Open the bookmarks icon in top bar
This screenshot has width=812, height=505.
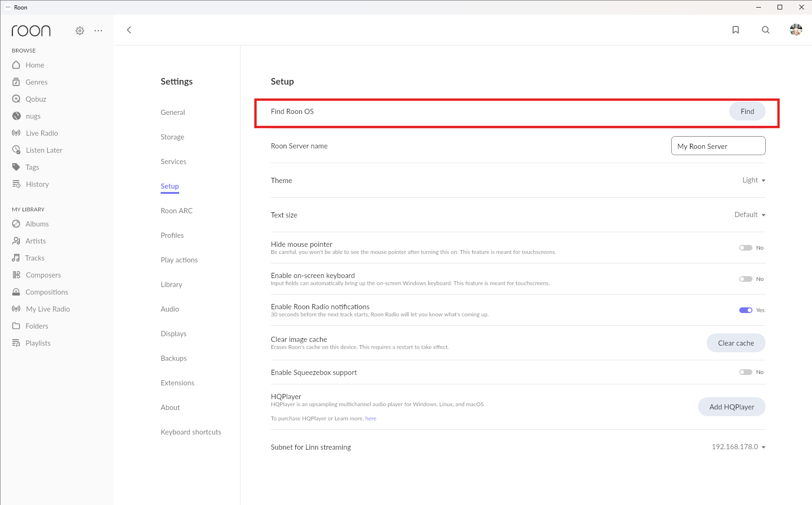[x=735, y=30]
